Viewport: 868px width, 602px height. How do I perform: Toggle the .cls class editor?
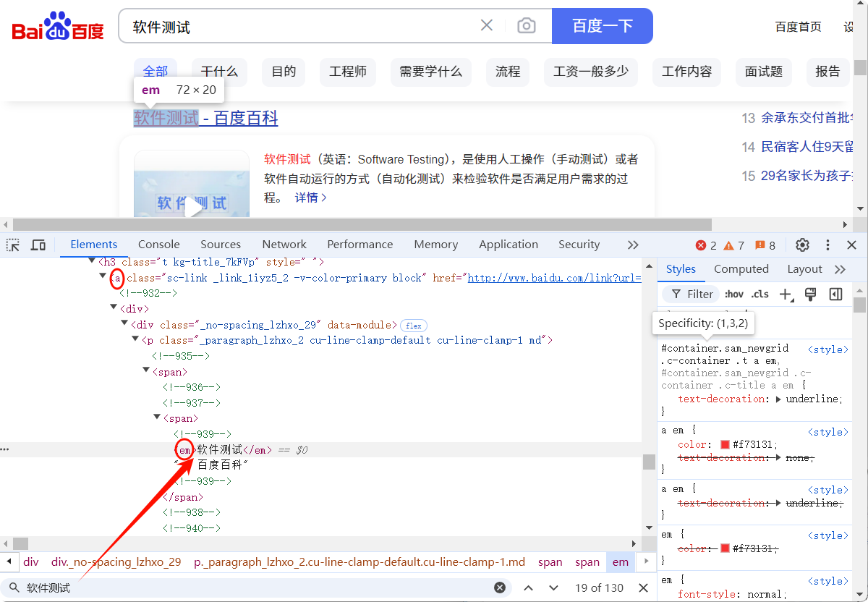(x=760, y=294)
